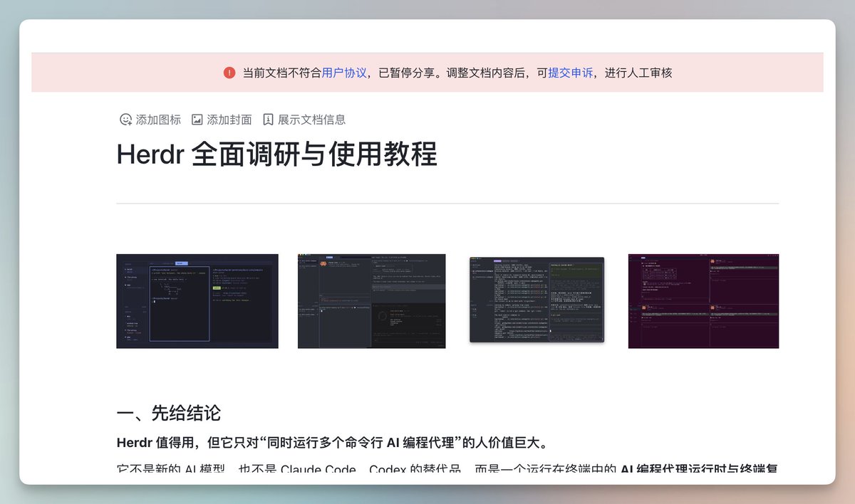Click the bookmark icon beside 展示文档信息

coord(268,120)
